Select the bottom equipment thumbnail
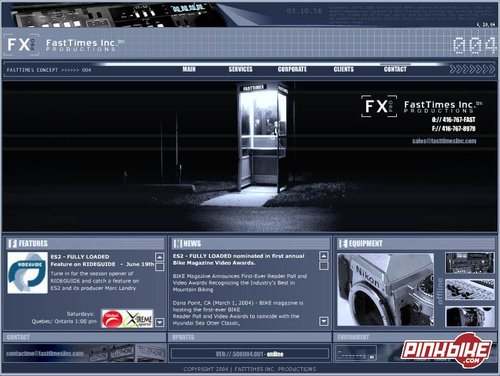 (x=470, y=317)
